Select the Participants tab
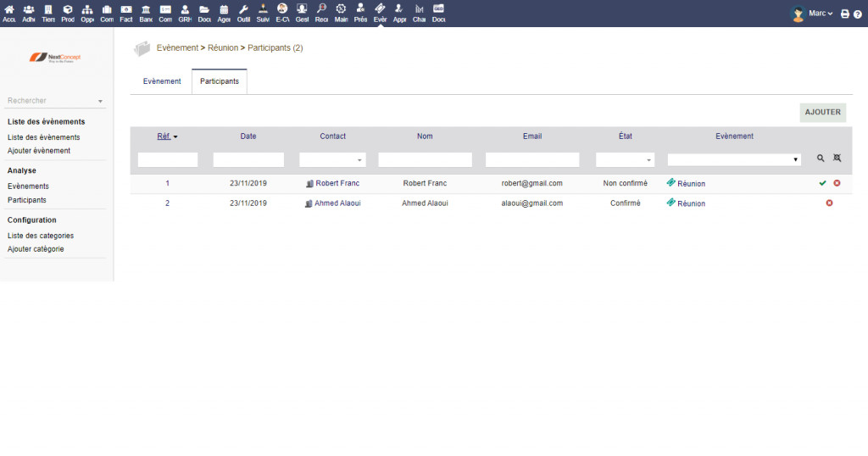868x456 pixels. click(219, 81)
